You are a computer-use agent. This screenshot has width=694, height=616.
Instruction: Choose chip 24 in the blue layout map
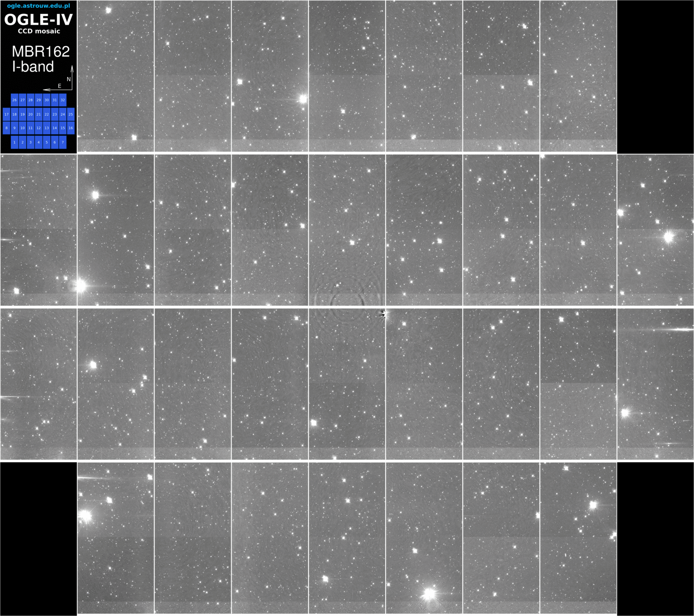click(62, 114)
